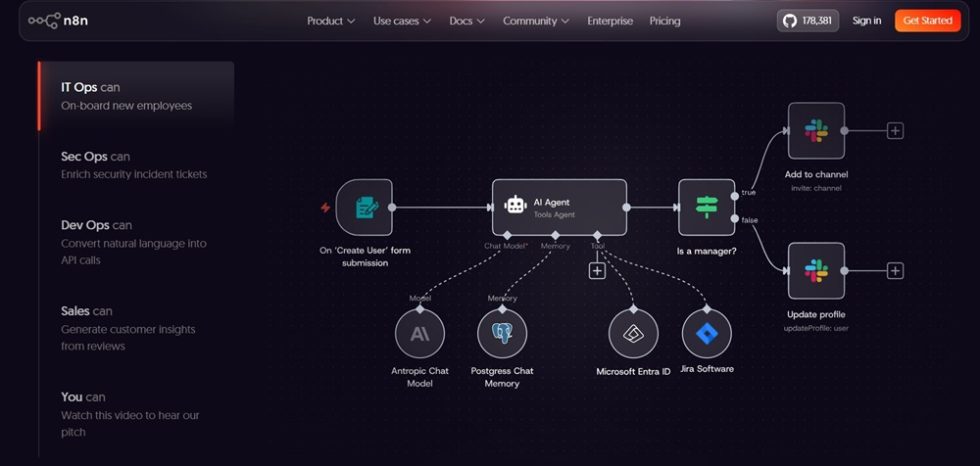Click the Sign in link

pos(866,21)
